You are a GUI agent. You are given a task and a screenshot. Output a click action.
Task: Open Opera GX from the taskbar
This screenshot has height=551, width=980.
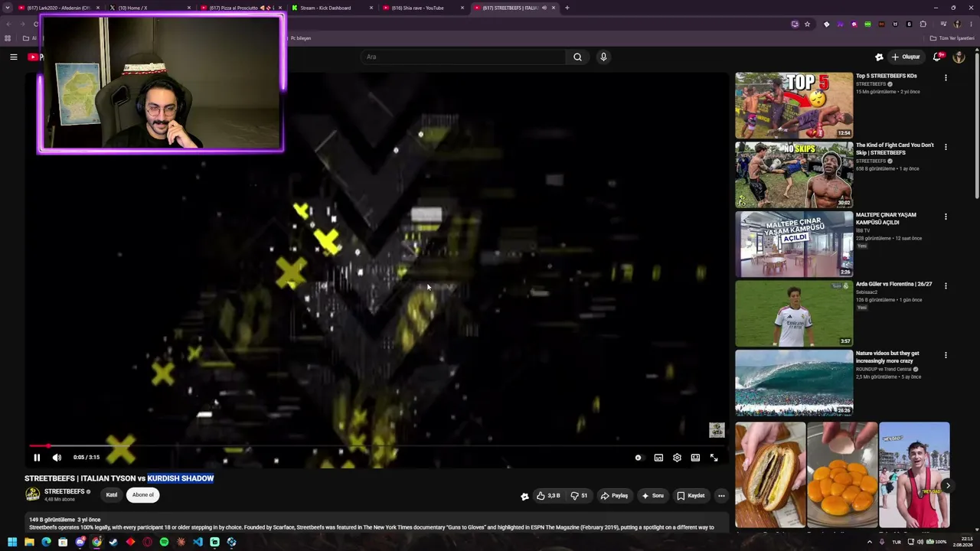147,542
